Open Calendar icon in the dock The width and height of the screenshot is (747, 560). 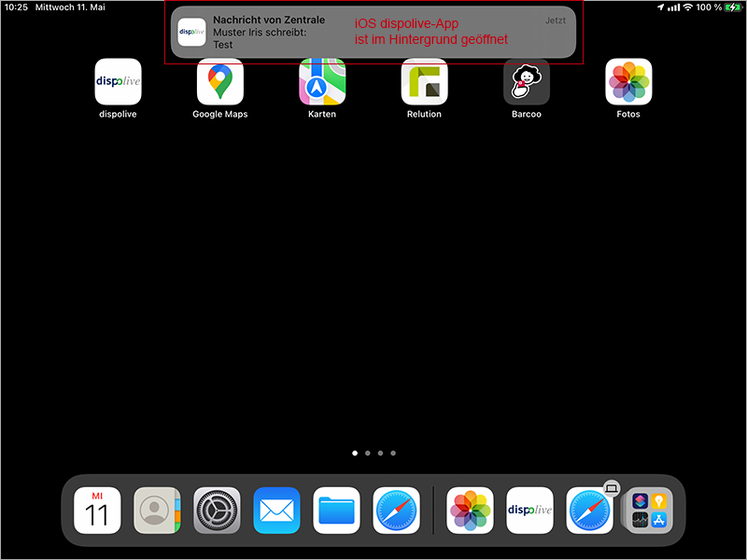[x=97, y=510]
